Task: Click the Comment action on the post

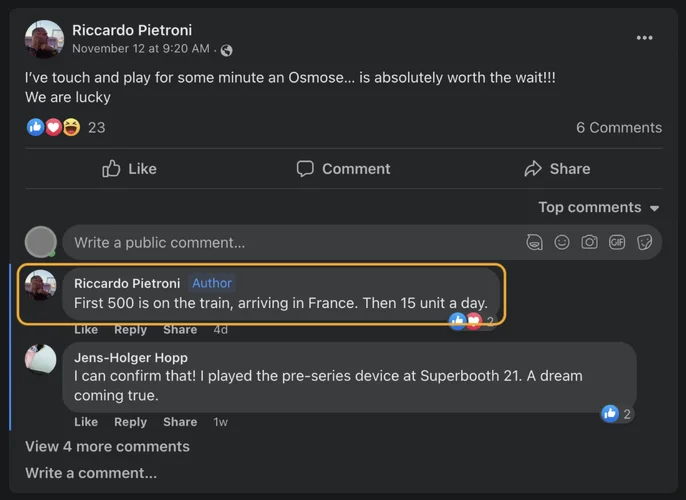Action: point(343,169)
